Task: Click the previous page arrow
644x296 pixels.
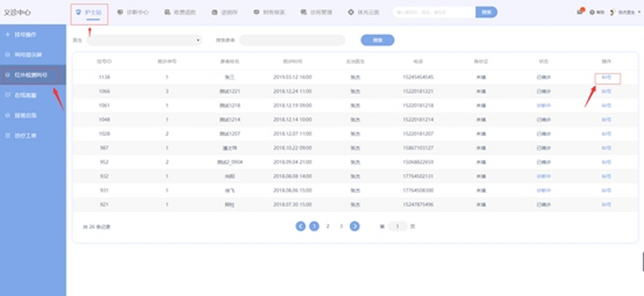Action: point(301,226)
